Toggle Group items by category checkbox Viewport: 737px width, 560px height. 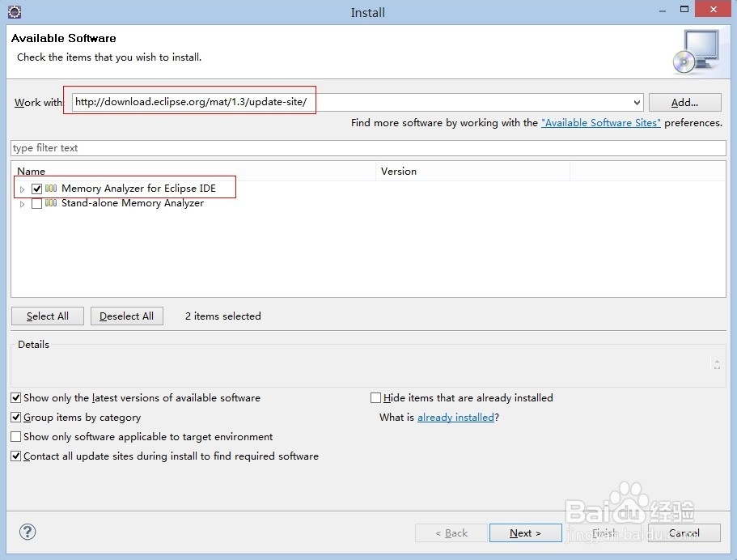16,417
